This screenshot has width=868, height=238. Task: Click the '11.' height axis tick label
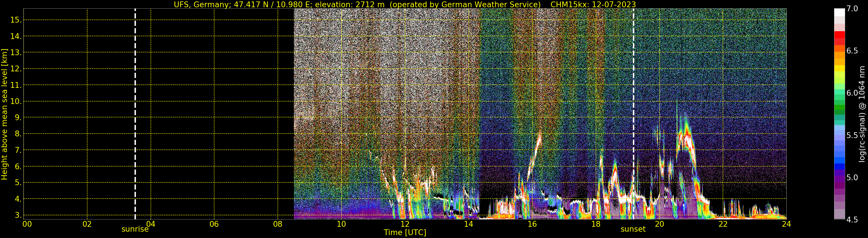[x=16, y=85]
